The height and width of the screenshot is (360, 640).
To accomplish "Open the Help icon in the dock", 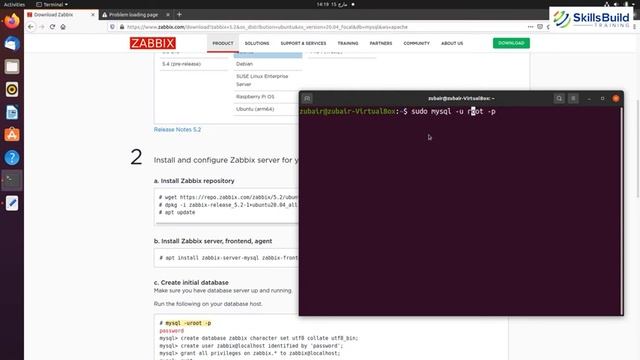I will pyautogui.click(x=12, y=157).
